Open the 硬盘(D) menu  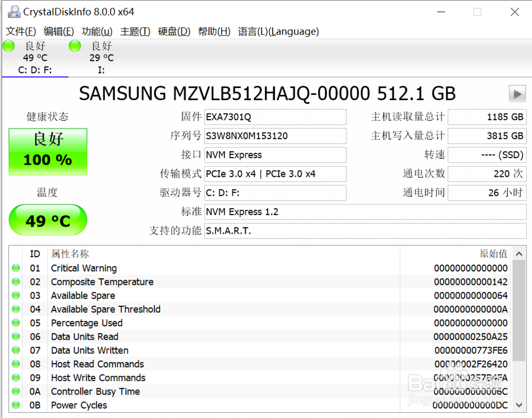pos(174,31)
